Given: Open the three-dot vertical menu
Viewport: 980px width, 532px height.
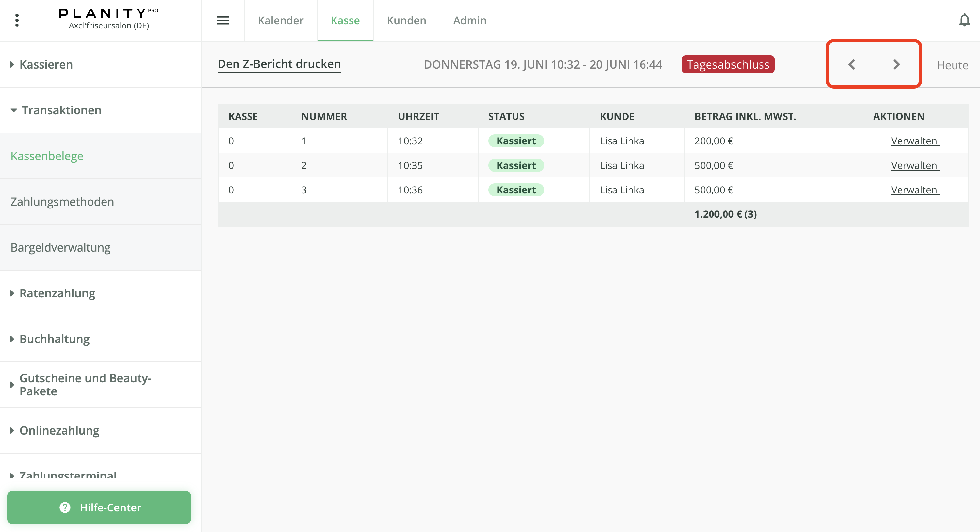Looking at the screenshot, I should (17, 20).
